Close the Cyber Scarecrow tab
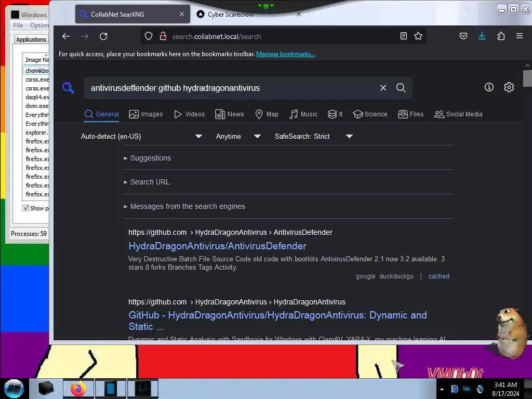 coord(299,14)
